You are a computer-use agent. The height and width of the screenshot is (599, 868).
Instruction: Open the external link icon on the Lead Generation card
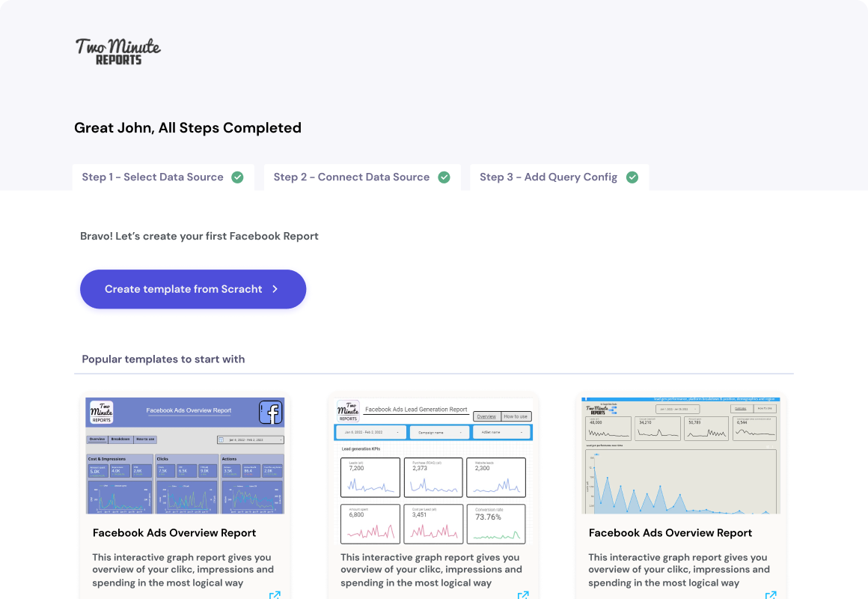pos(523,595)
